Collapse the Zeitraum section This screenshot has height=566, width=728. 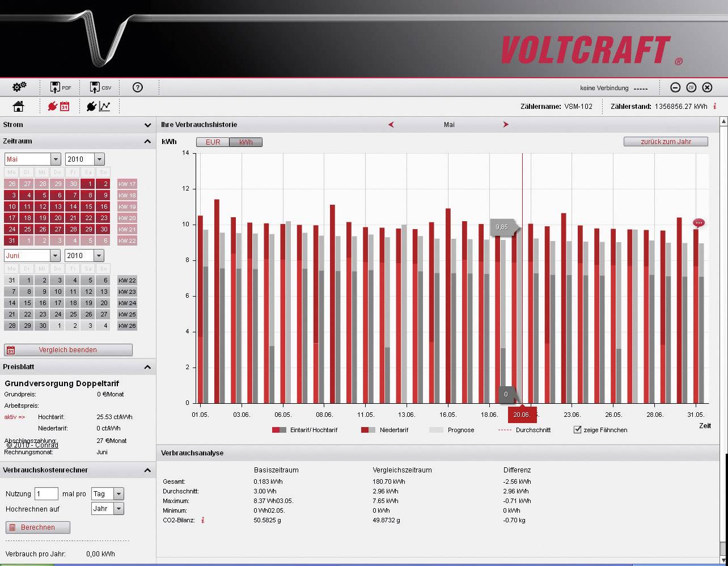(x=147, y=141)
